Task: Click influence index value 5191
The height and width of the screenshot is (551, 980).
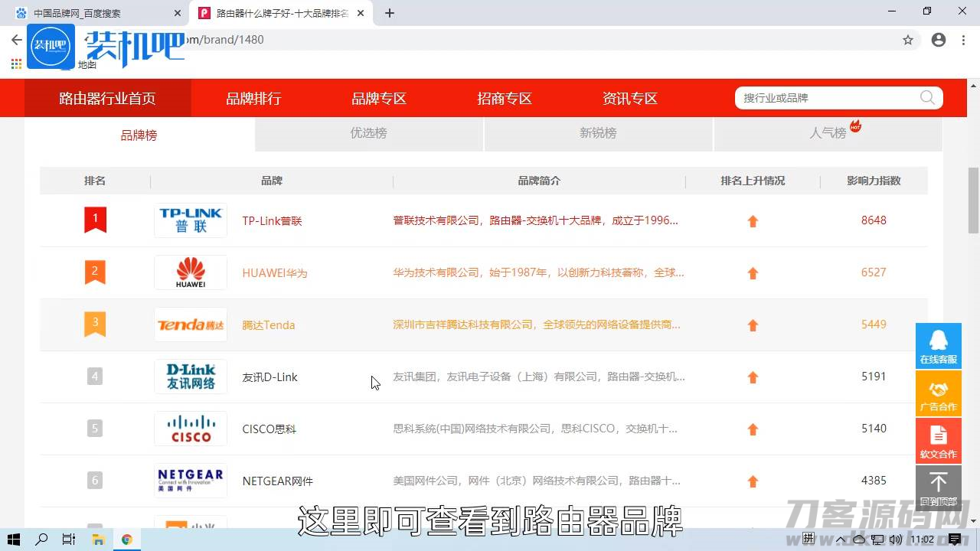Action: (x=874, y=377)
